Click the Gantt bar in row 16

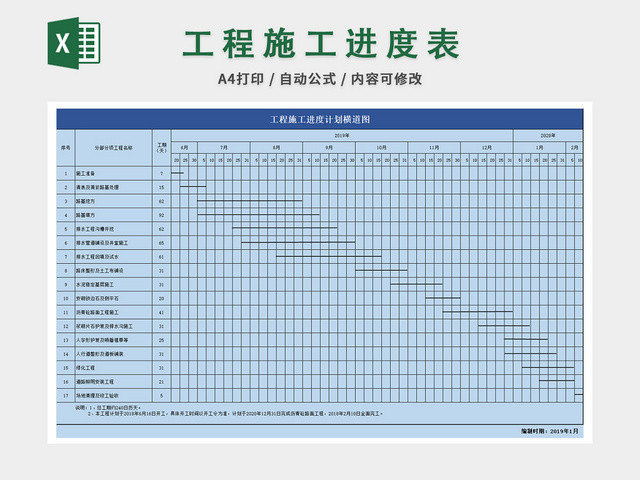click(x=557, y=381)
